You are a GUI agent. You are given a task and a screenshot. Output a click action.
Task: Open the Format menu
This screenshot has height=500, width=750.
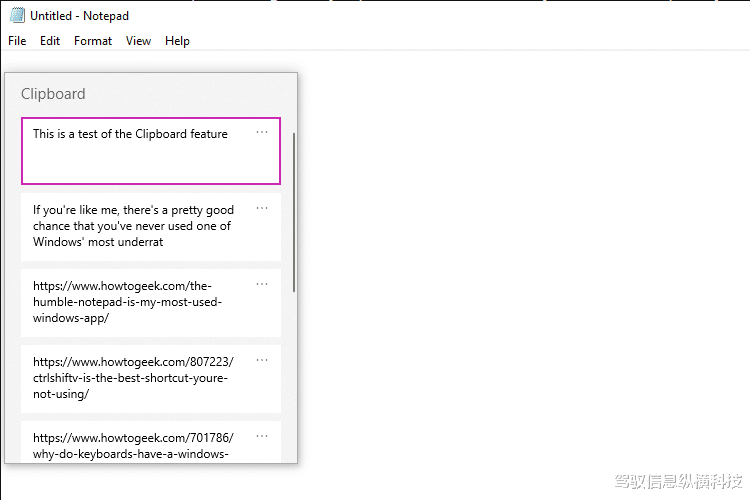pos(93,41)
